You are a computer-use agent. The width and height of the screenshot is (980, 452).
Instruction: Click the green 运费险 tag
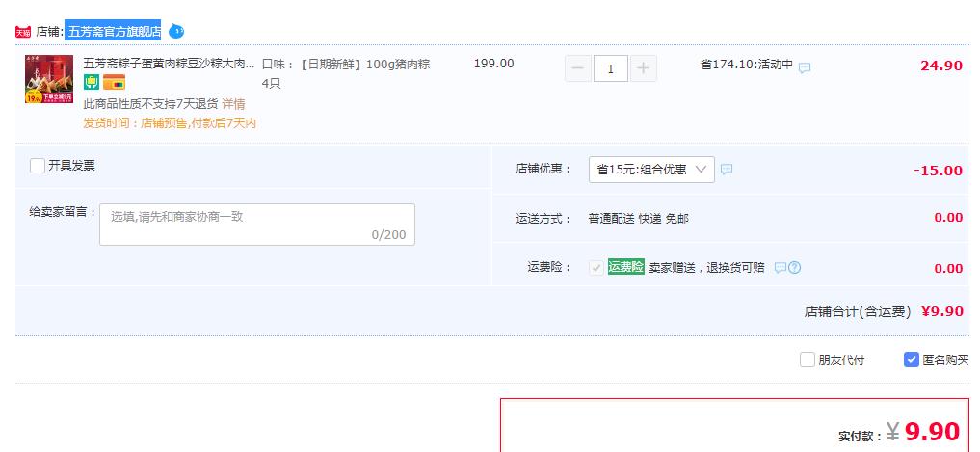[x=626, y=267]
